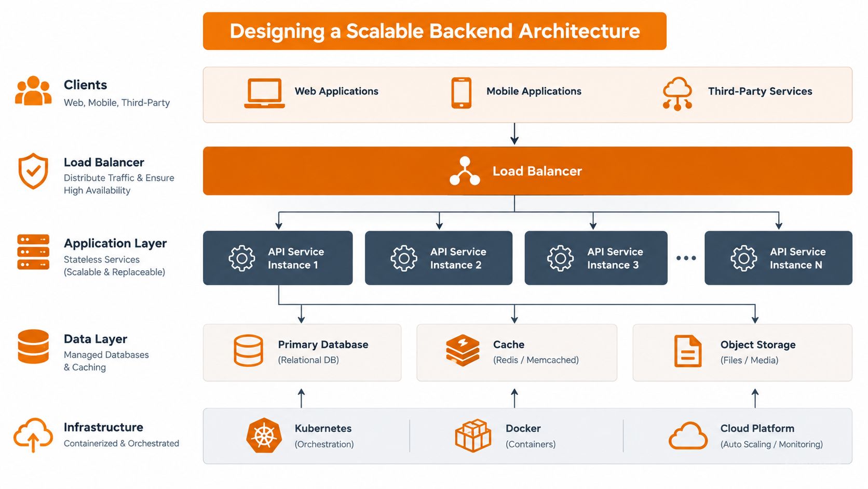Click the '(Files / Media)' subtitle
The height and width of the screenshot is (489, 868).
[x=749, y=361]
